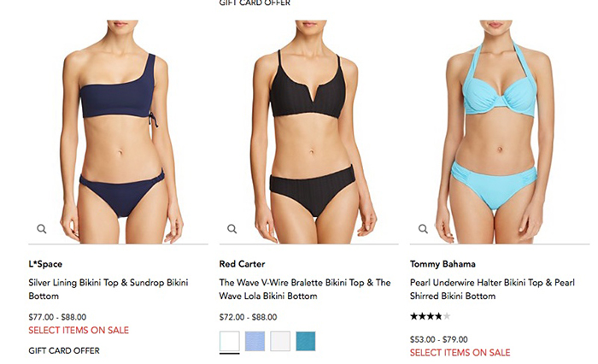Open Pearl Underwire Halter Bikini Top link

[492, 289]
